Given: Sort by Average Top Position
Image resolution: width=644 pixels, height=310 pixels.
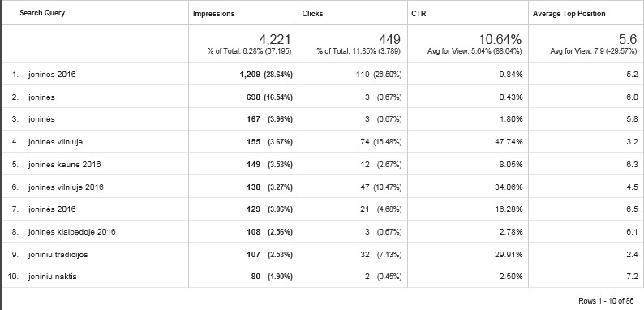Looking at the screenshot, I should point(569,14).
